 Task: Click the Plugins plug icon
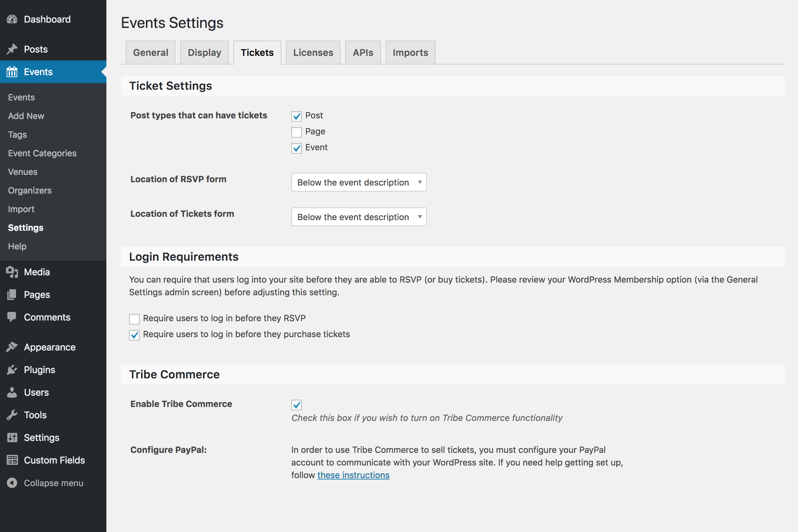(12, 370)
